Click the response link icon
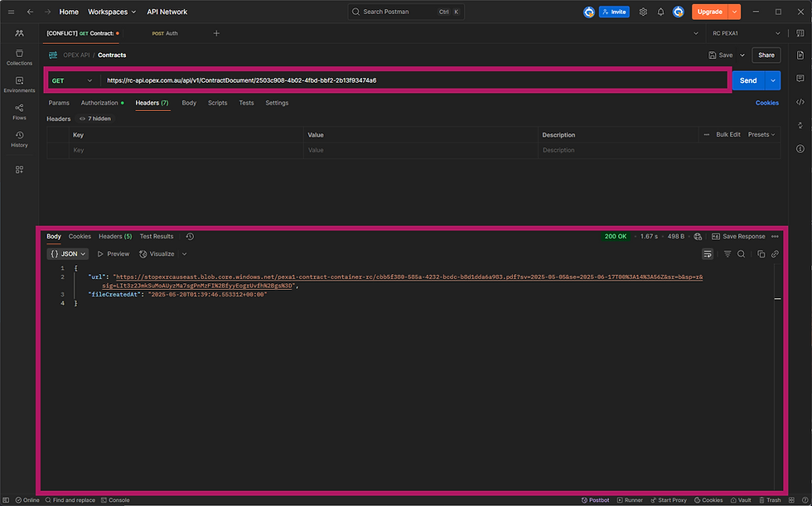 pyautogui.click(x=775, y=254)
